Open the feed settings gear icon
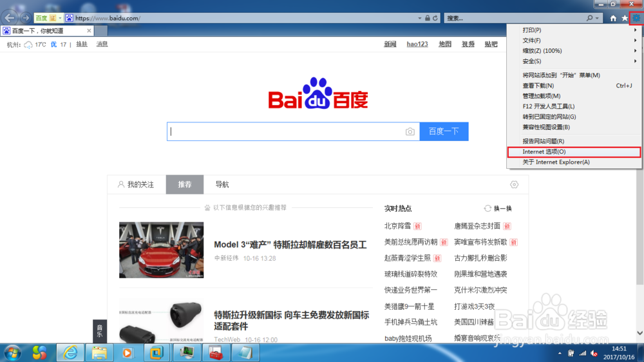The image size is (644, 362). 514,184
